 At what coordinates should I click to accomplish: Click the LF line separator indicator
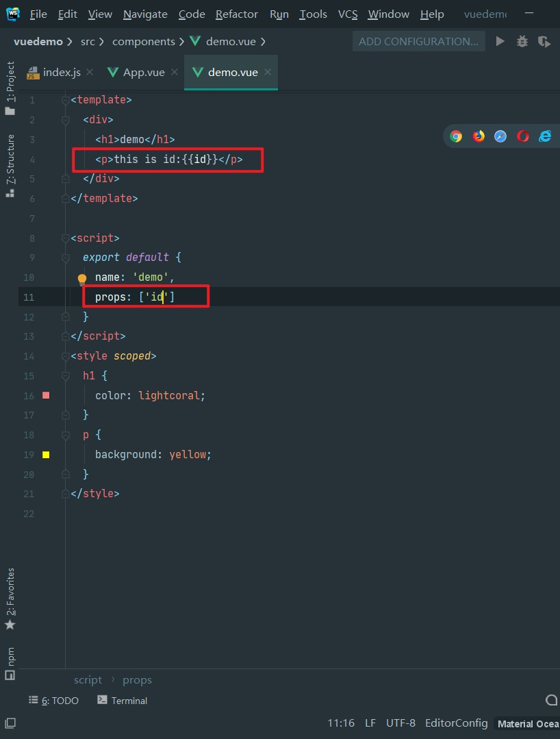(x=370, y=723)
